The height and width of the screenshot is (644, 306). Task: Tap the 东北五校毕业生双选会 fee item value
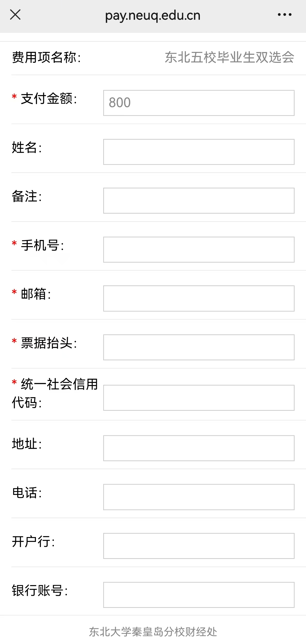click(x=229, y=57)
